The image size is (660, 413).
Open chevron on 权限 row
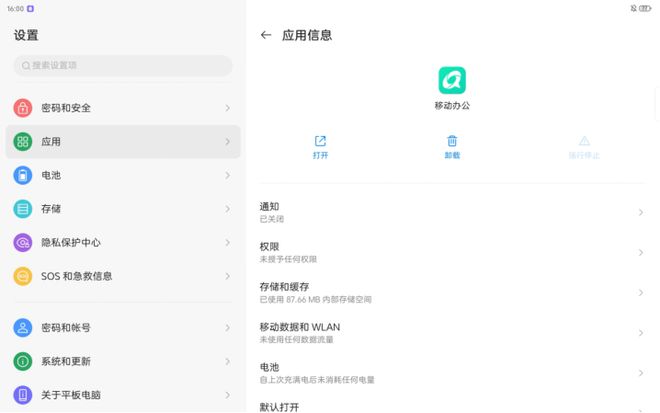pos(641,253)
